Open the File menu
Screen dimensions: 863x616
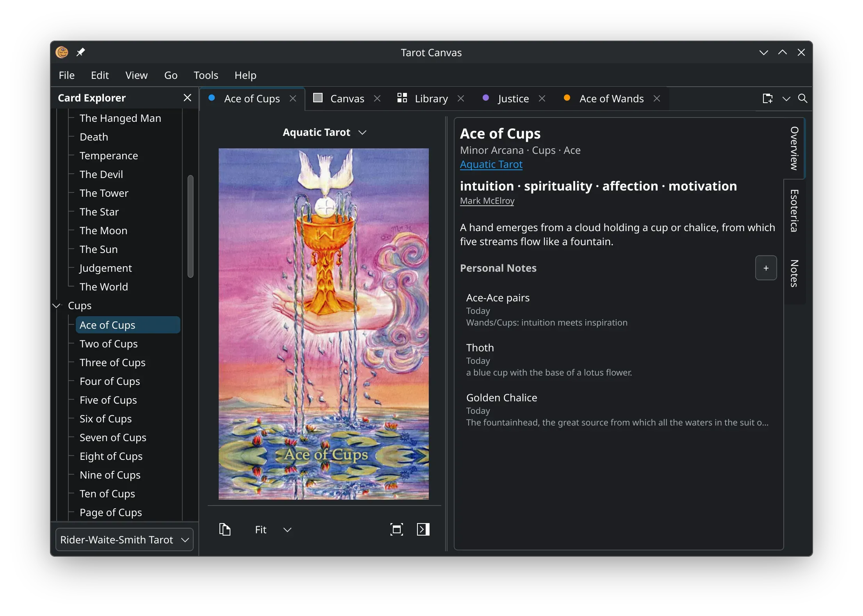pyautogui.click(x=67, y=75)
